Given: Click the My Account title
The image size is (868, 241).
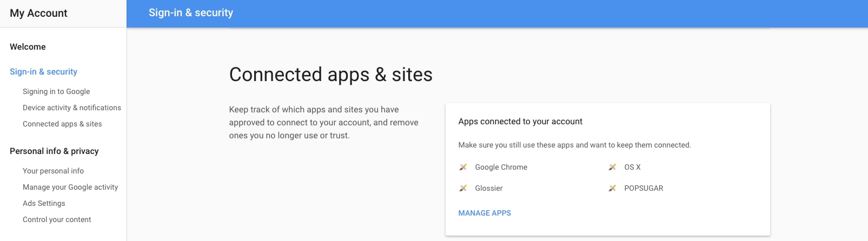Looking at the screenshot, I should tap(38, 14).
